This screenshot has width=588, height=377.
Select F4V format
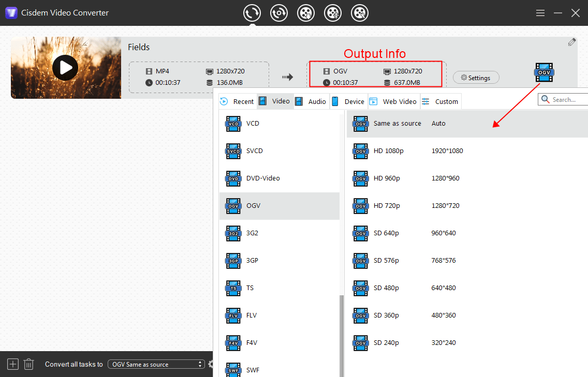(x=280, y=342)
